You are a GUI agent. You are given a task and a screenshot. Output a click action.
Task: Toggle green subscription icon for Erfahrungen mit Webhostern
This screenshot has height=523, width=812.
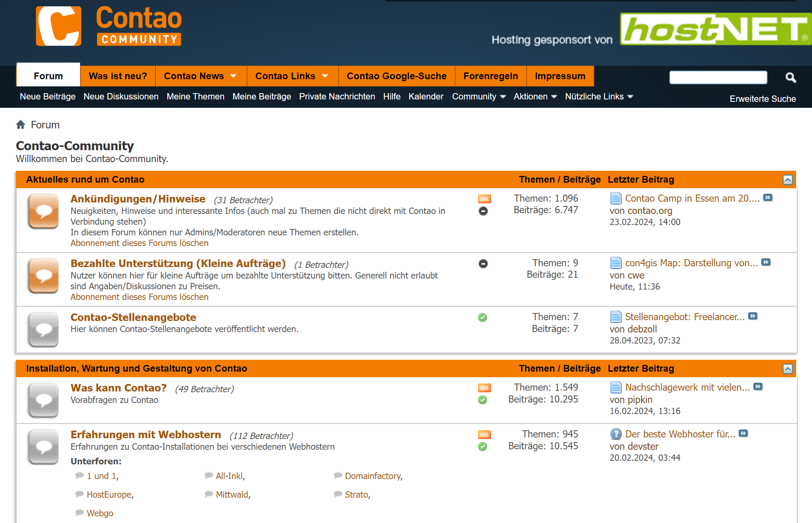[x=483, y=447]
